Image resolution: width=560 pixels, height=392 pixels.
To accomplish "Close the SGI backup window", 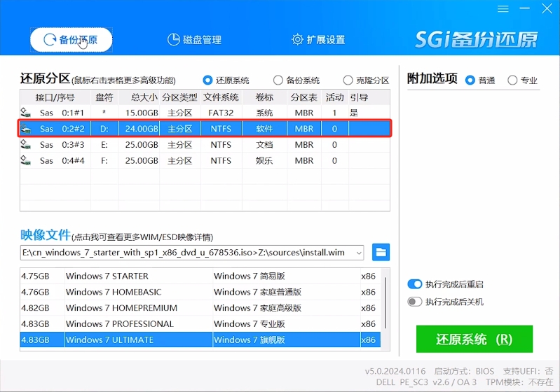I will pyautogui.click(x=547, y=8).
